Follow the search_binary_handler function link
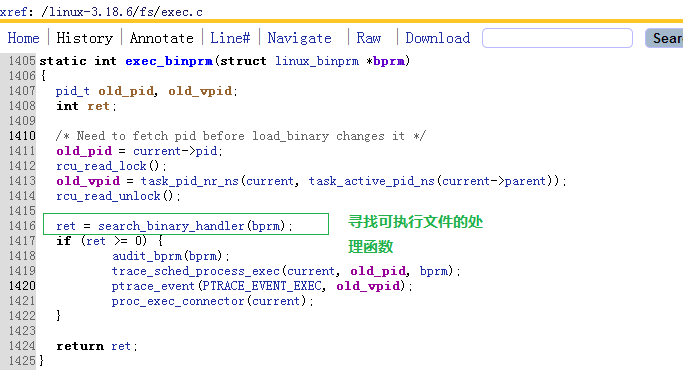This screenshot has width=683, height=370. point(171,226)
